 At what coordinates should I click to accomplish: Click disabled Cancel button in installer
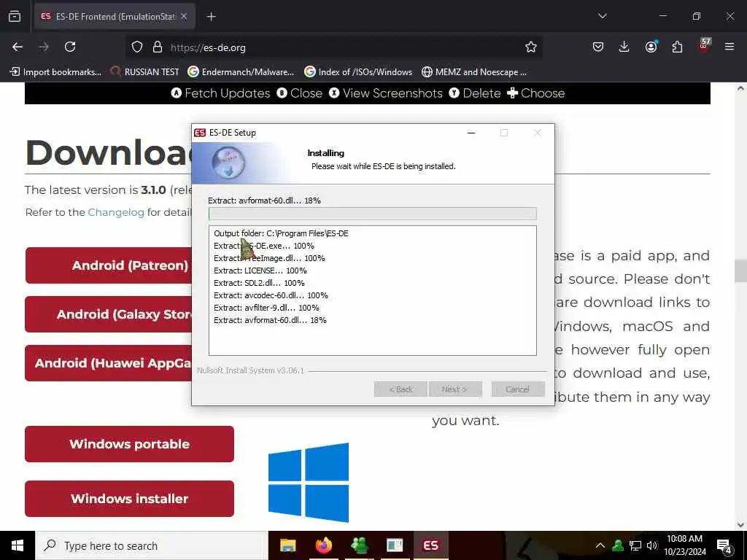coord(518,389)
